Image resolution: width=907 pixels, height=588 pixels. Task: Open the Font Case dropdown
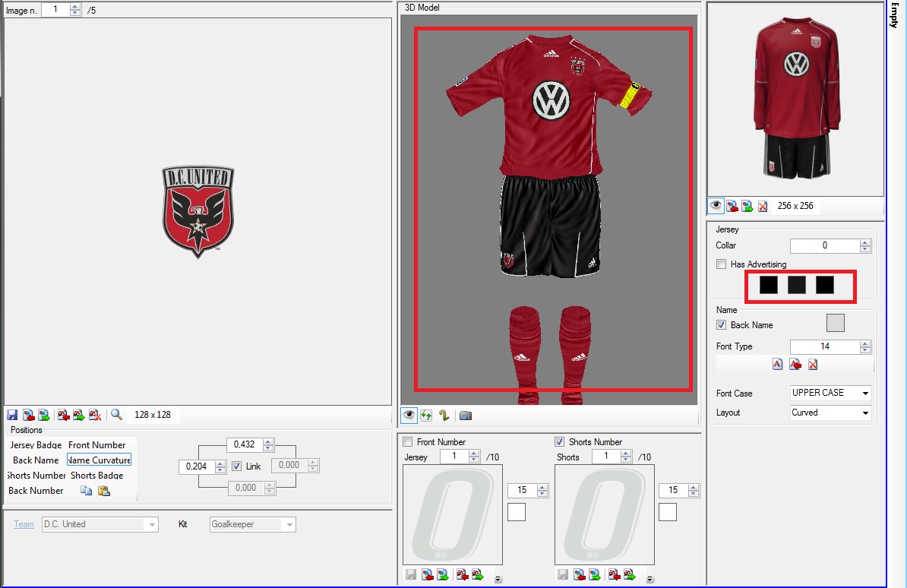coord(830,393)
